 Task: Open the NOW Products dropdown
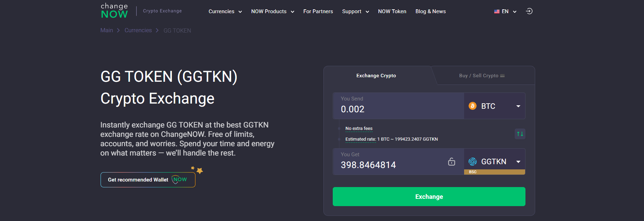pyautogui.click(x=272, y=11)
